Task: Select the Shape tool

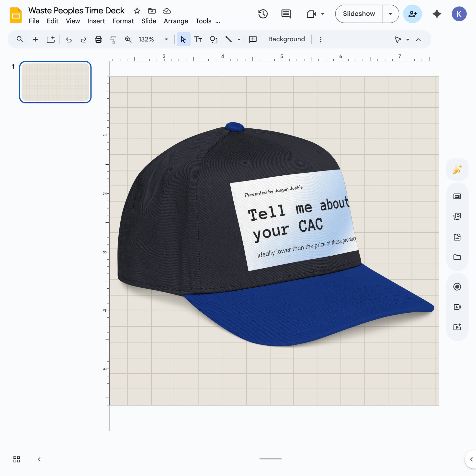Action: [x=213, y=39]
